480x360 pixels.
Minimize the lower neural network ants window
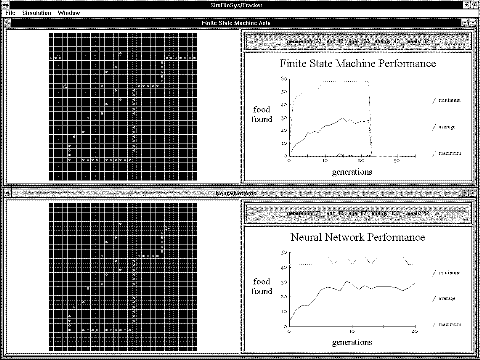pyautogui.click(x=465, y=193)
